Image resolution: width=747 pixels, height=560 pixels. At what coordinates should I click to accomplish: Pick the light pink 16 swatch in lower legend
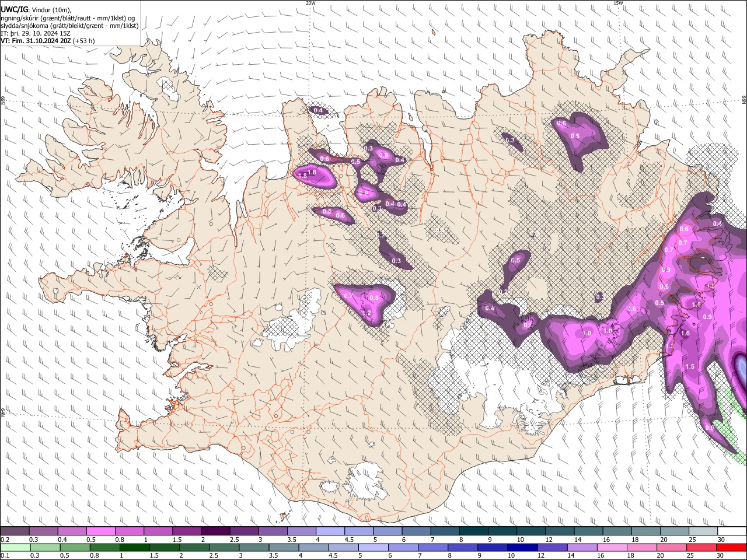[x=611, y=547]
